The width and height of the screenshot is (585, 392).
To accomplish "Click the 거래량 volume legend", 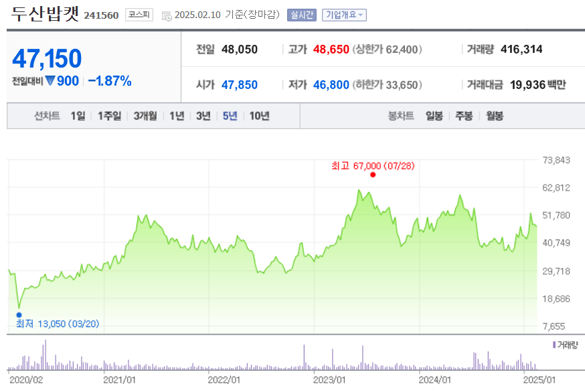I will 565,345.
